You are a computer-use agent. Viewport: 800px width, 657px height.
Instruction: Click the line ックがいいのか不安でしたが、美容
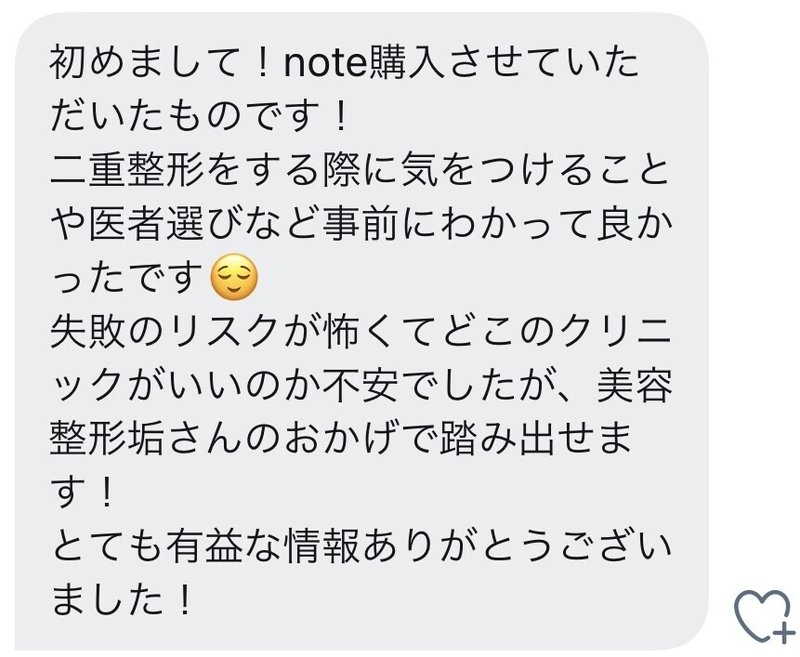361,385
